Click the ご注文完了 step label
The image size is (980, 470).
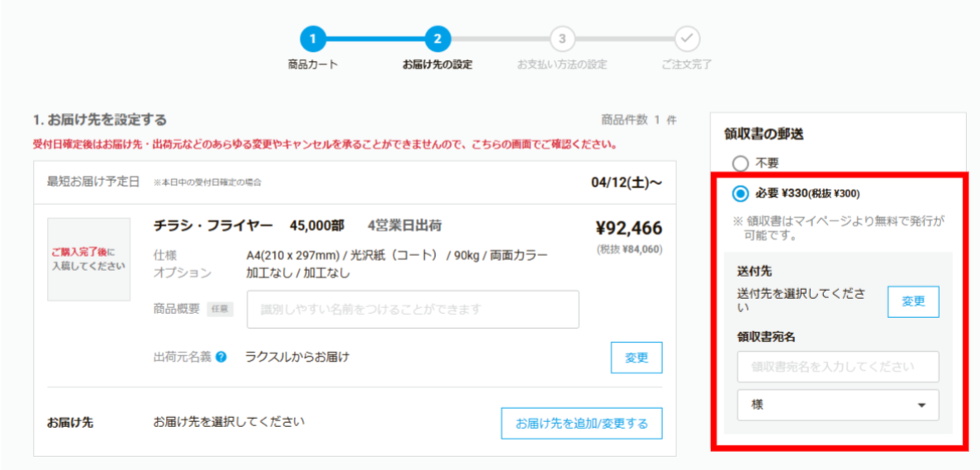[687, 64]
